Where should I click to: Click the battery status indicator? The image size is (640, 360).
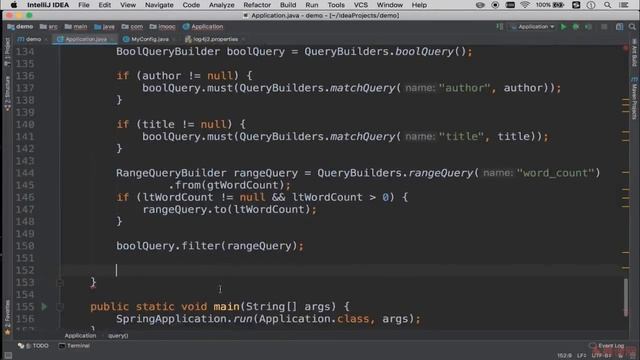550,5
